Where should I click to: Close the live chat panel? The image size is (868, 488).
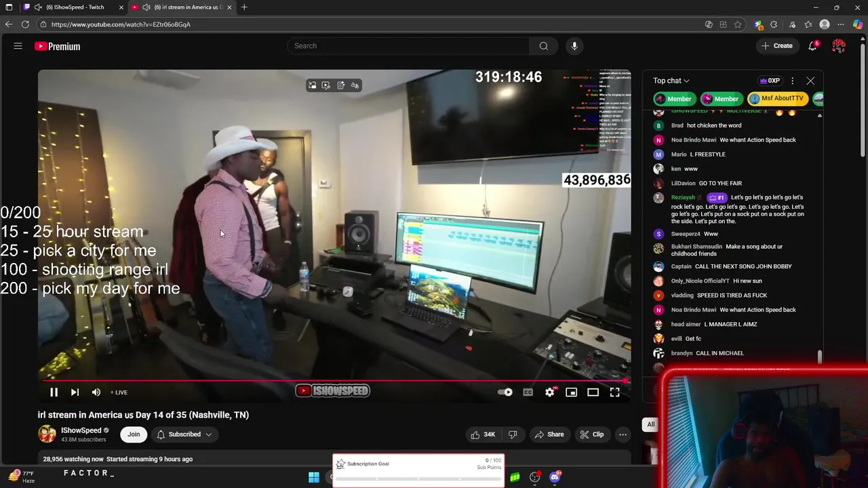810,81
